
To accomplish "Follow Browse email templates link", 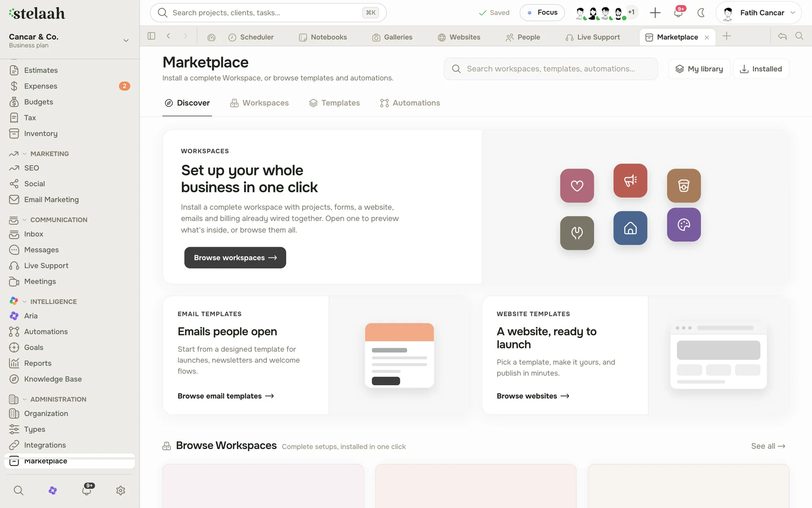I will (x=226, y=396).
